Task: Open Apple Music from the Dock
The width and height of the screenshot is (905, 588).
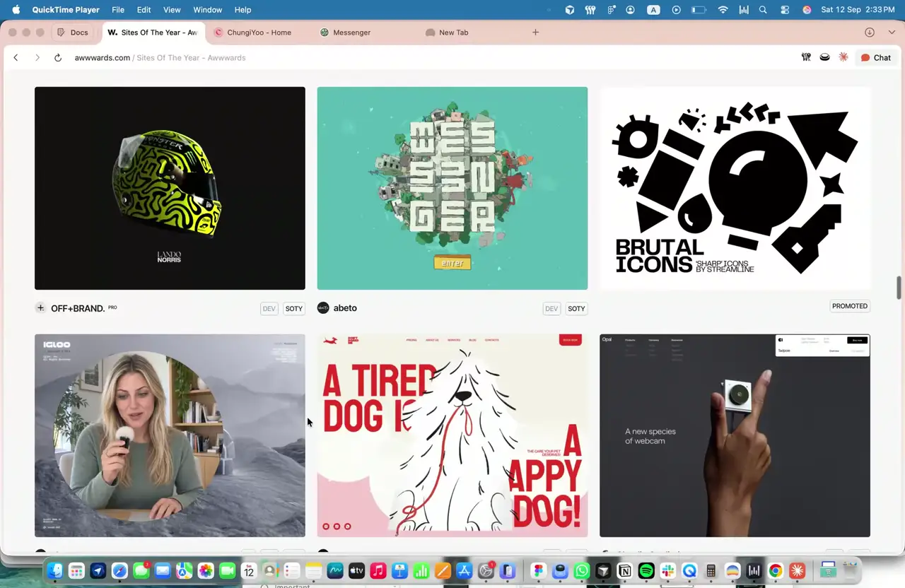Action: [x=378, y=570]
